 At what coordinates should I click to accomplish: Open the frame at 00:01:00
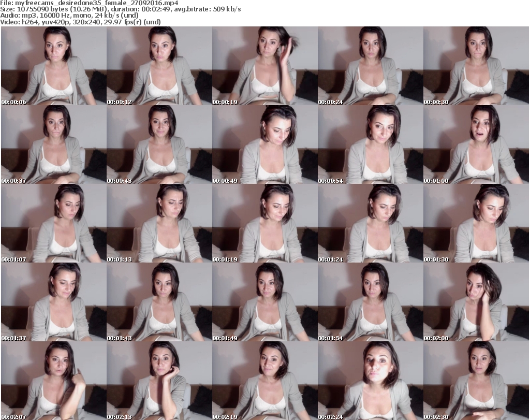476,144
